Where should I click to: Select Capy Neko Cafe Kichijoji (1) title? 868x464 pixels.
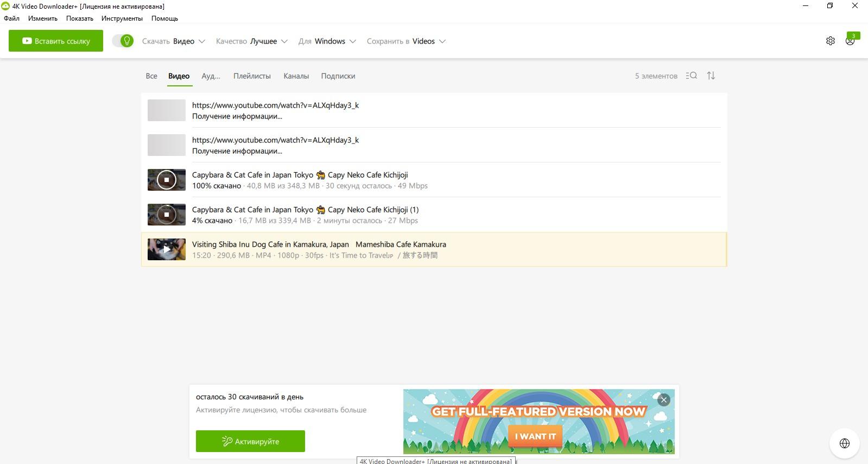click(305, 210)
